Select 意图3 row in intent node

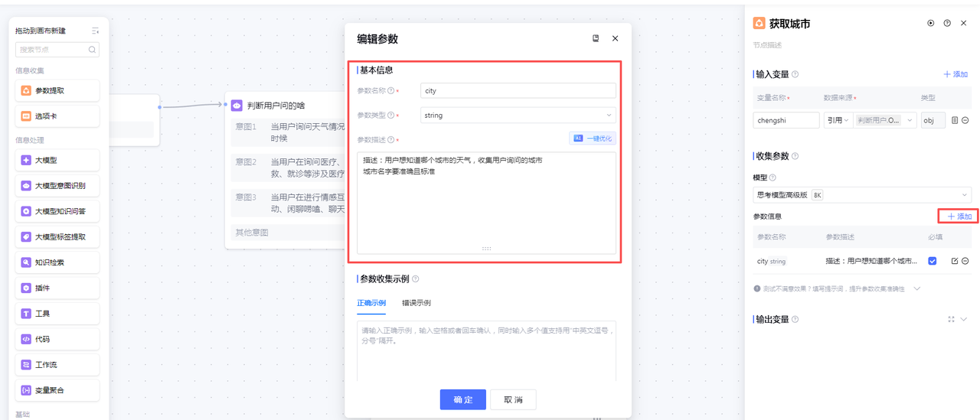point(289,203)
